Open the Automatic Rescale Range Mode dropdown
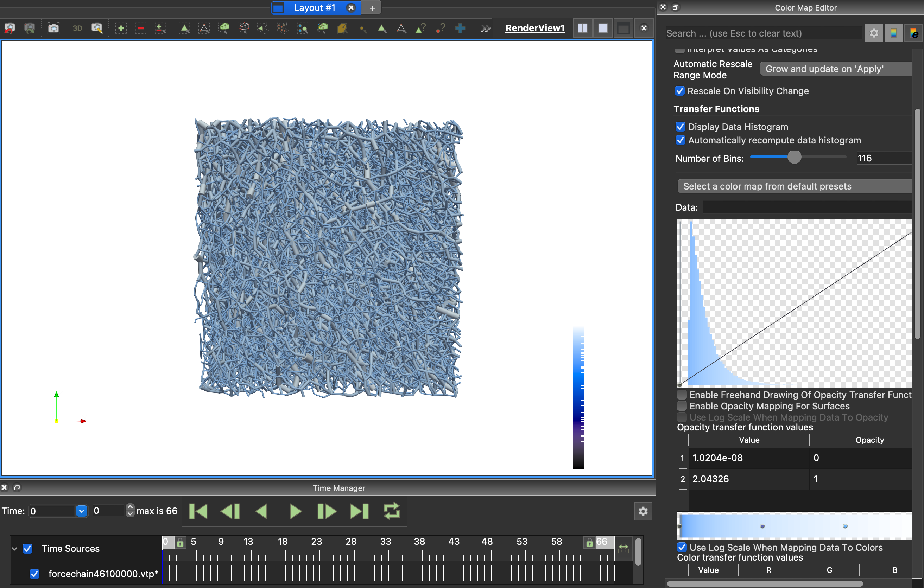Viewport: 924px width, 588px height. coord(835,69)
